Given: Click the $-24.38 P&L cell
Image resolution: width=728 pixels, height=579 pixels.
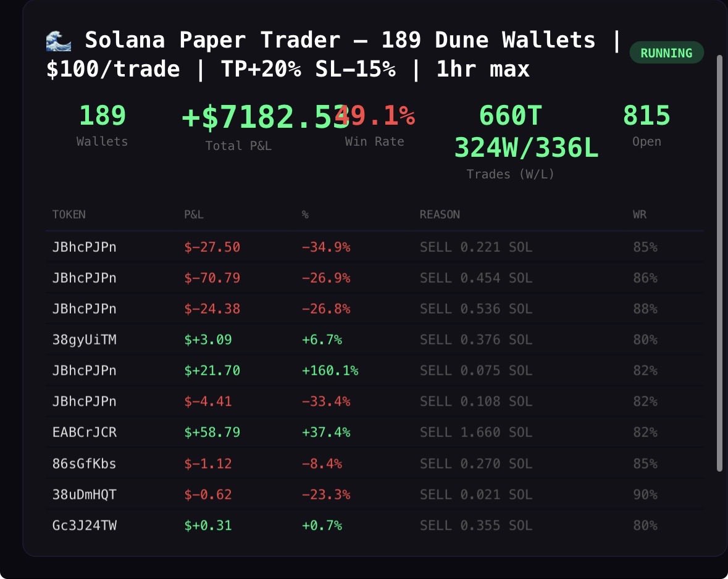Looking at the screenshot, I should click(x=212, y=309).
